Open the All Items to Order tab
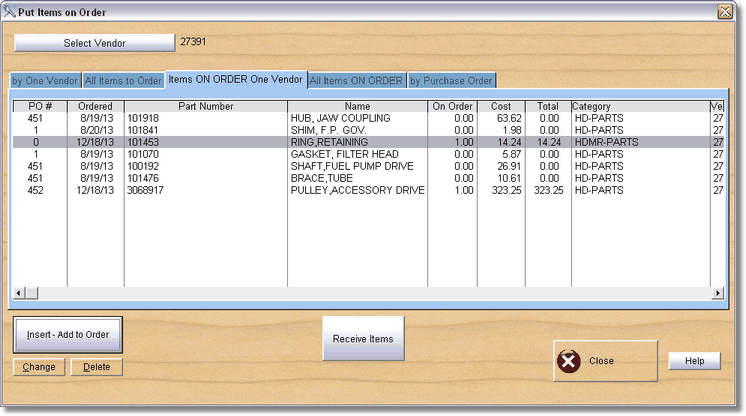The image size is (746, 416). coord(123,81)
